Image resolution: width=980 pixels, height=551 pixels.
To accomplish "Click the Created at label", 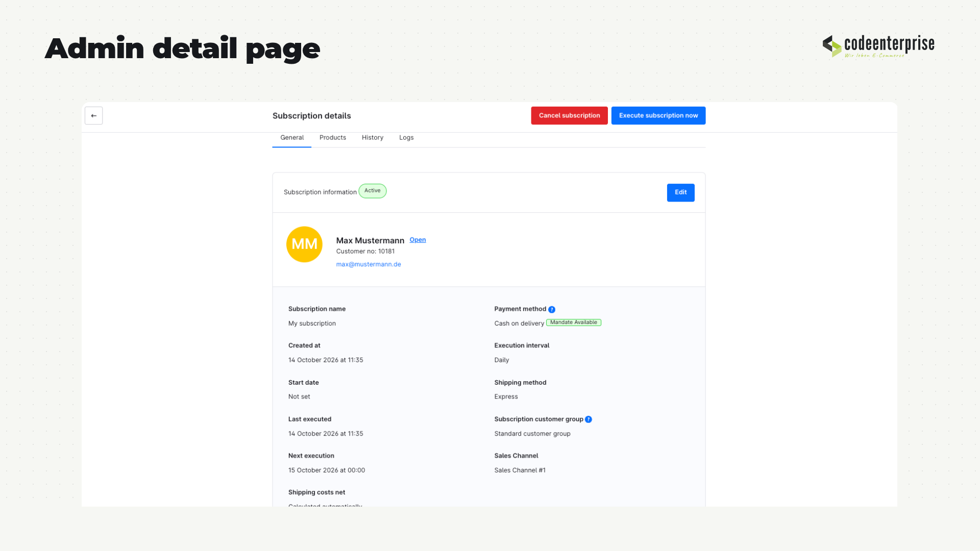I will click(x=304, y=346).
